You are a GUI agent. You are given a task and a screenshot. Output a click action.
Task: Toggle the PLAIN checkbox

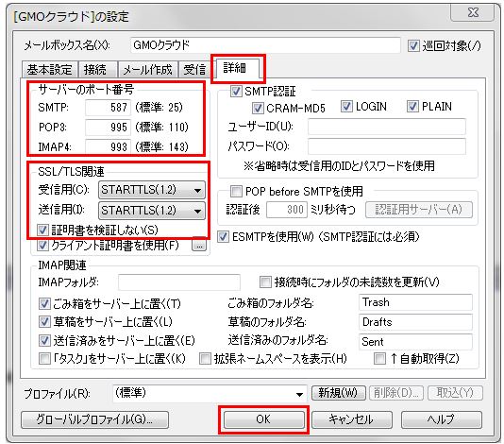412,107
